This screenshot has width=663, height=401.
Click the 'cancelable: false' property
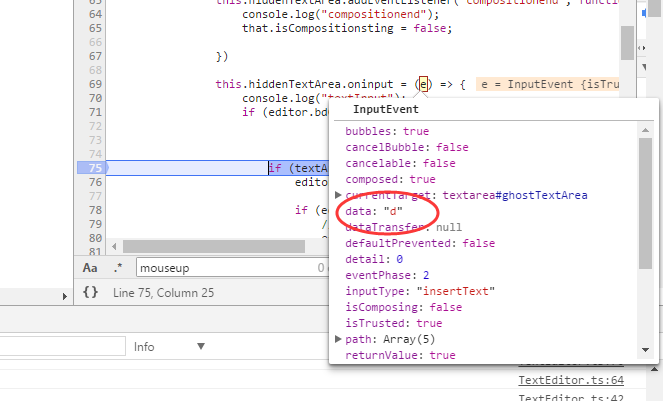point(400,163)
